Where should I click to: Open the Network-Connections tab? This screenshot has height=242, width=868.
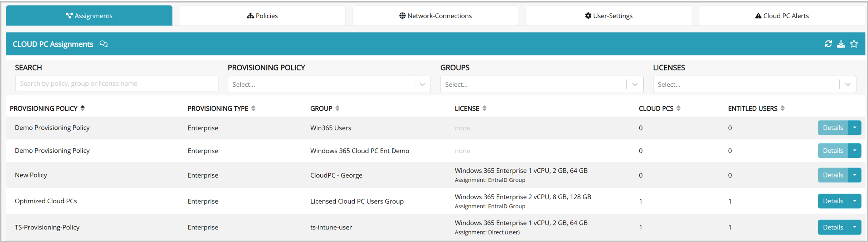pos(435,16)
